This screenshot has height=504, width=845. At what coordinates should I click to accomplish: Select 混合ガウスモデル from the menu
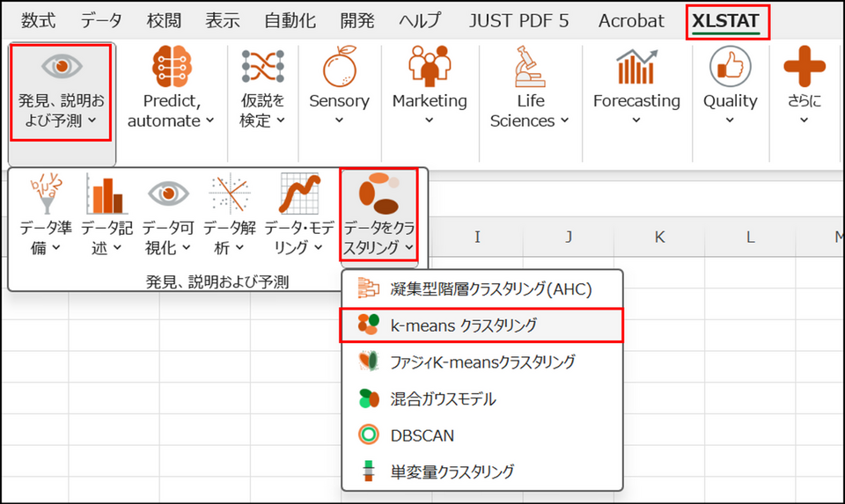482,398
